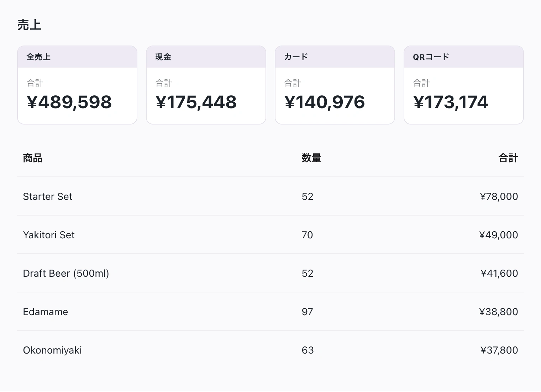The height and width of the screenshot is (392, 541).
Task: Select the 全売上 summary card header
Action: [77, 57]
